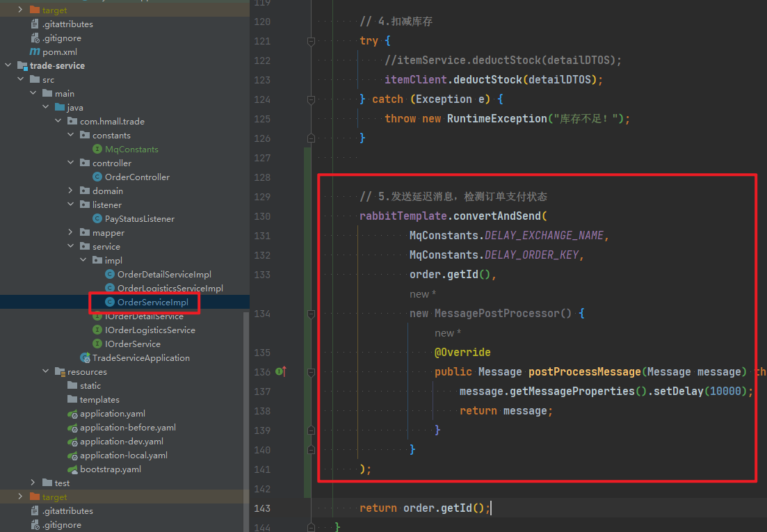The image size is (767, 532).
Task: Click the implements-method gutter icon on line 136
Action: [281, 372]
